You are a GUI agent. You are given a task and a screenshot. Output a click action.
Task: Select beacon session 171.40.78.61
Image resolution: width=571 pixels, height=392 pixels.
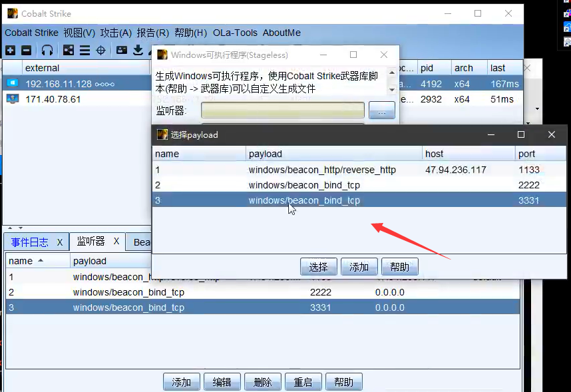53,99
